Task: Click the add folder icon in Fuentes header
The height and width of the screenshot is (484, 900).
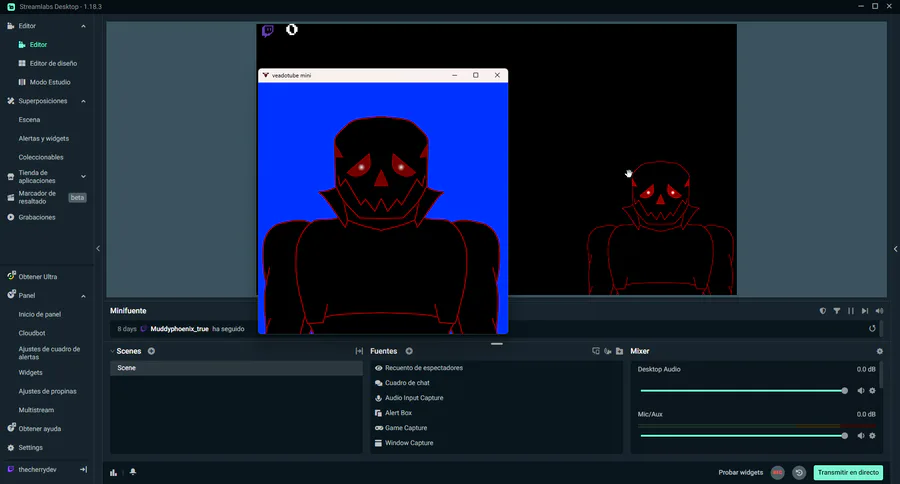Action: pos(619,351)
